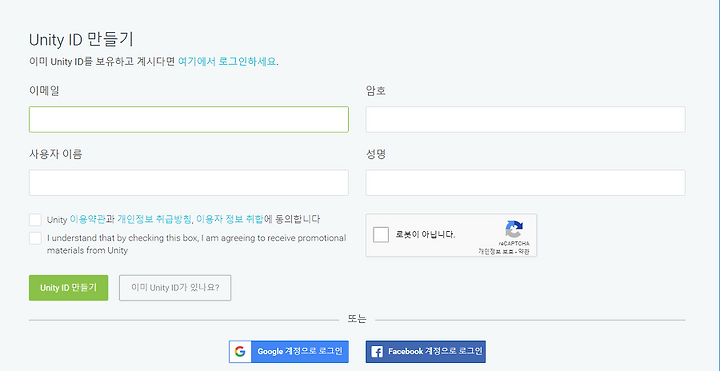
Task: Click the Facebook 'f' logo icon
Action: (x=377, y=352)
